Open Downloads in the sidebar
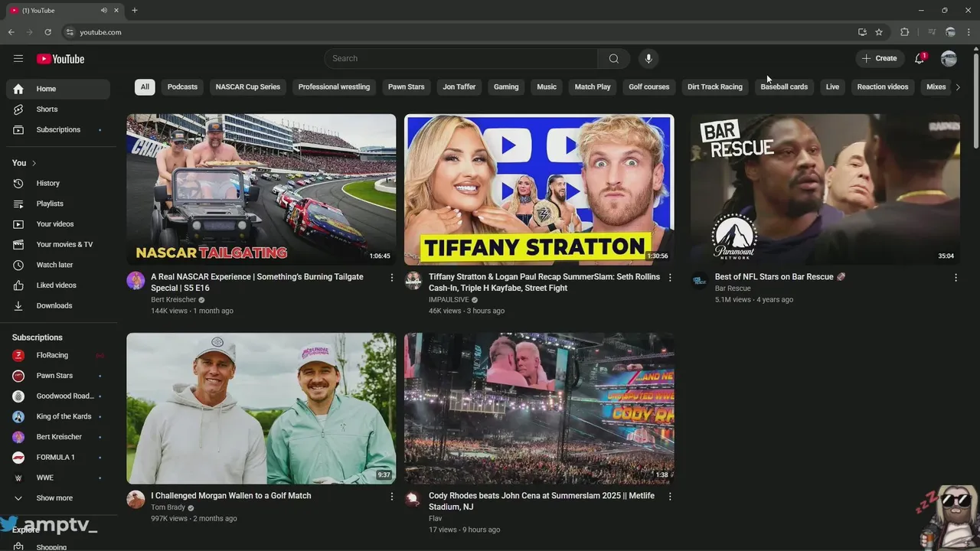Viewport: 980px width, 551px height. coord(58,306)
